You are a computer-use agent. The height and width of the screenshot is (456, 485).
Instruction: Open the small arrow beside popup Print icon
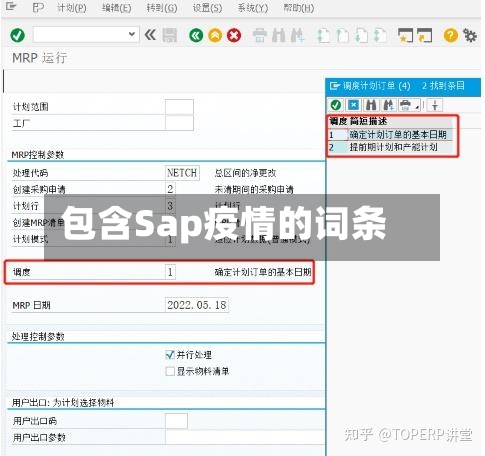tap(417, 107)
